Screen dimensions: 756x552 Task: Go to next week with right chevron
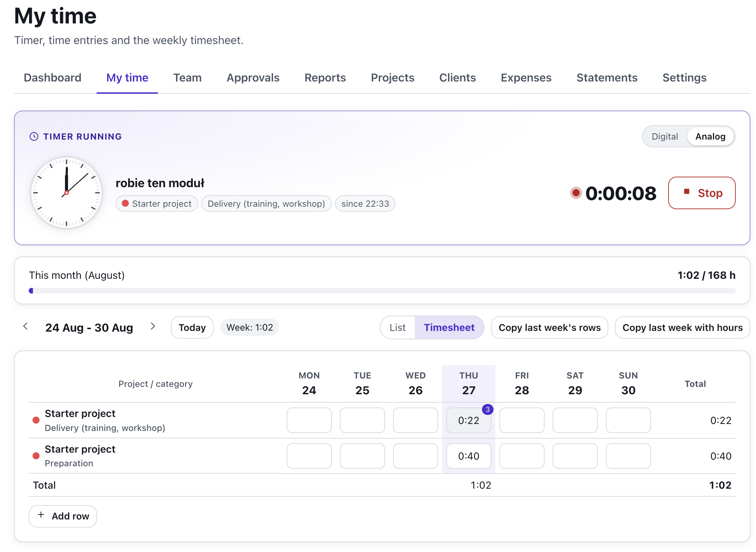click(153, 326)
